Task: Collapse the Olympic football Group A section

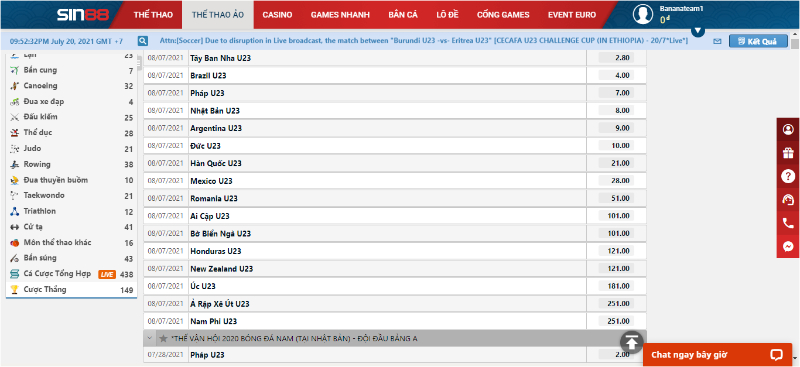Action: (149, 338)
